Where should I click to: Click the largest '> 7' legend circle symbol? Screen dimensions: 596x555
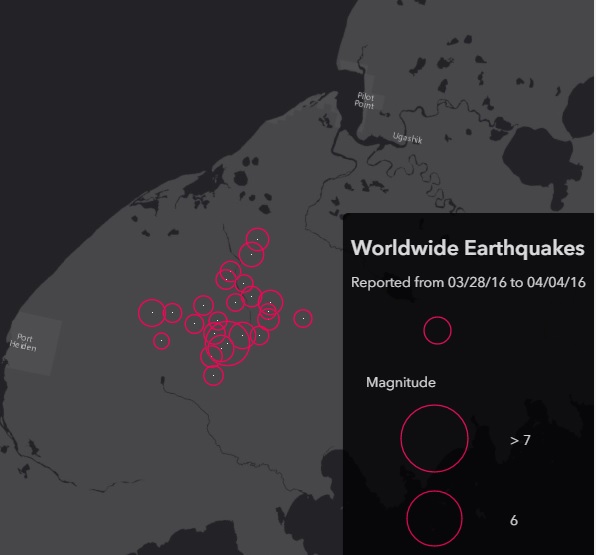[434, 439]
